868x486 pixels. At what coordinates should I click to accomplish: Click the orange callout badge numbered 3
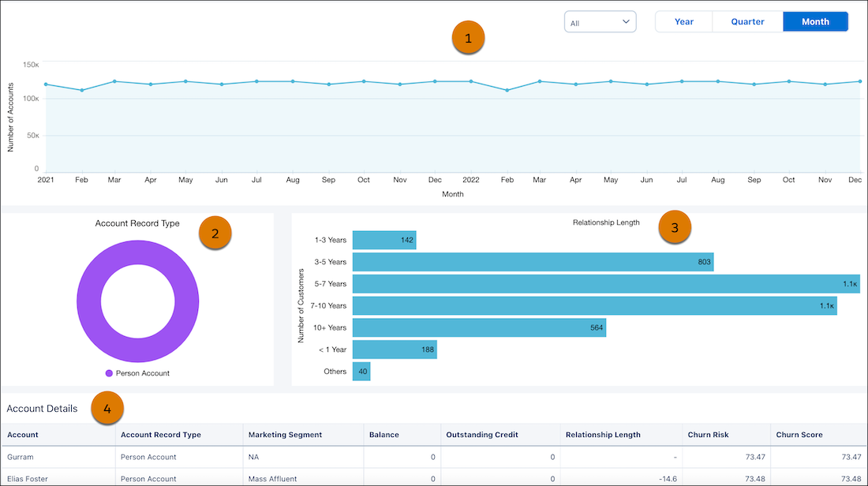click(675, 227)
